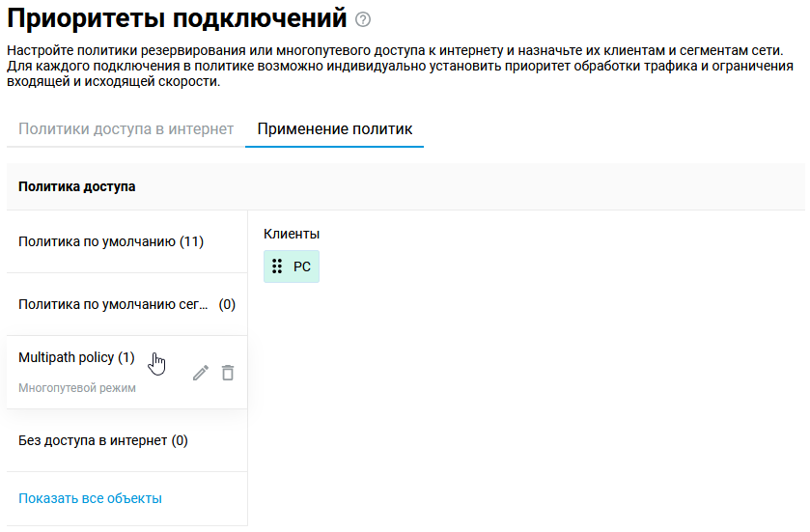
Task: Click the help question mark icon beside title
Action: pos(363,19)
